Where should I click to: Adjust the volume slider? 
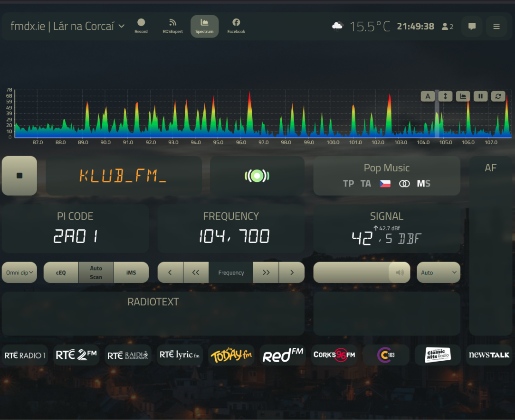point(362,272)
